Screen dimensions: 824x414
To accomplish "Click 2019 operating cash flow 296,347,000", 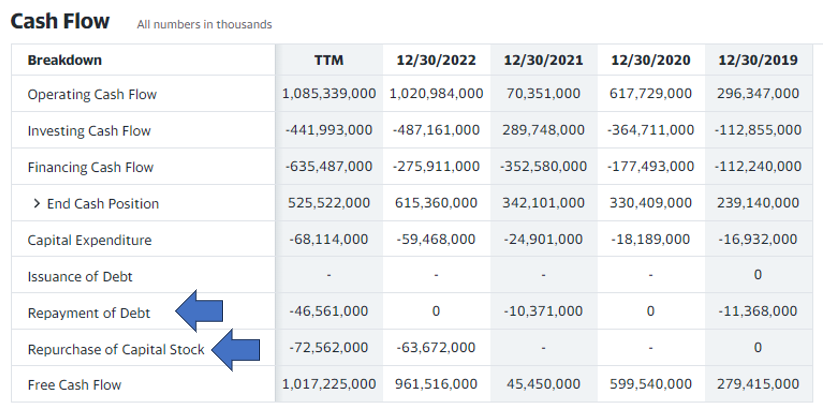I will coord(758,94).
